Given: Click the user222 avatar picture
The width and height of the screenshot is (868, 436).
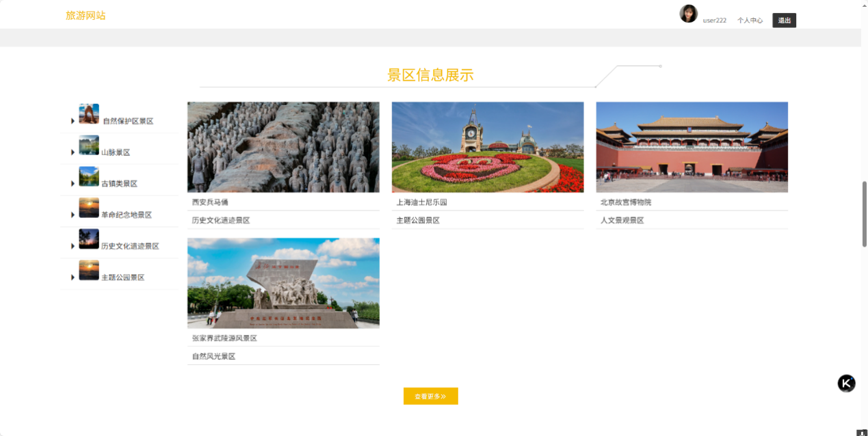Looking at the screenshot, I should [688, 14].
